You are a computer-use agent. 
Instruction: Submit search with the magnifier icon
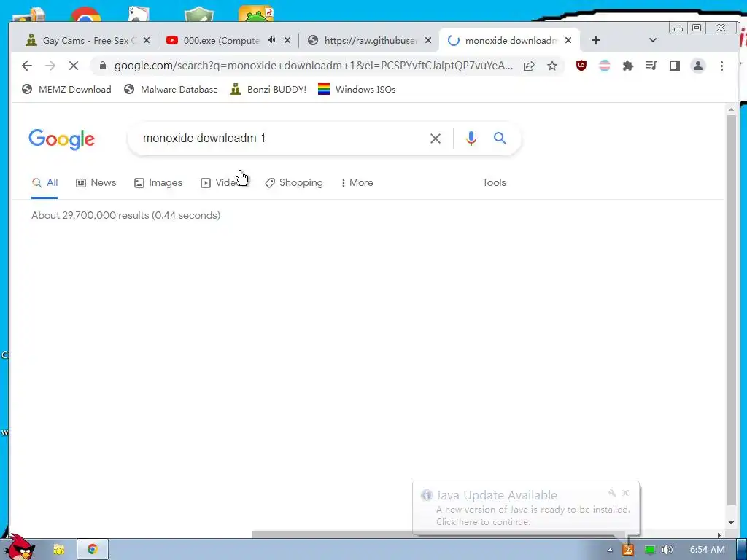[500, 139]
